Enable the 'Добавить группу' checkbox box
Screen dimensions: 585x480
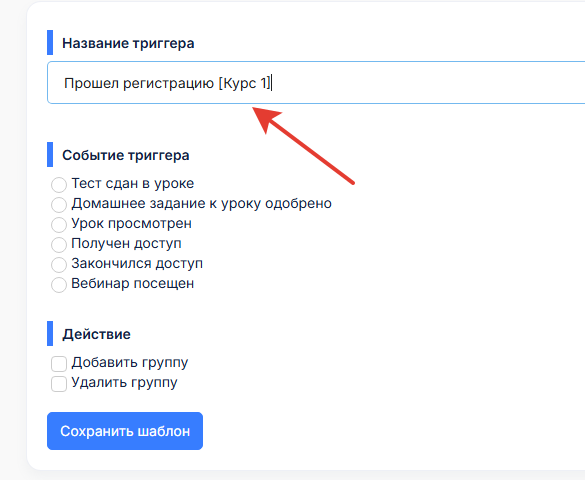[59, 364]
